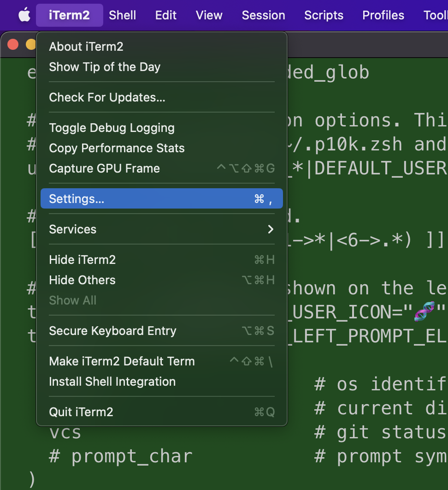Viewport: 448px width, 490px height.
Task: Open Settings... from the menu
Action: (x=162, y=198)
